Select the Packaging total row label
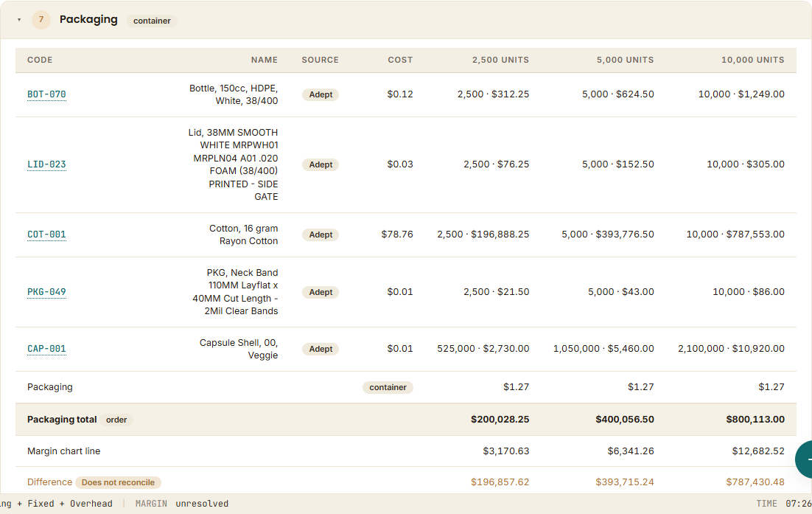Screen dimensions: 812x514 pos(62,420)
